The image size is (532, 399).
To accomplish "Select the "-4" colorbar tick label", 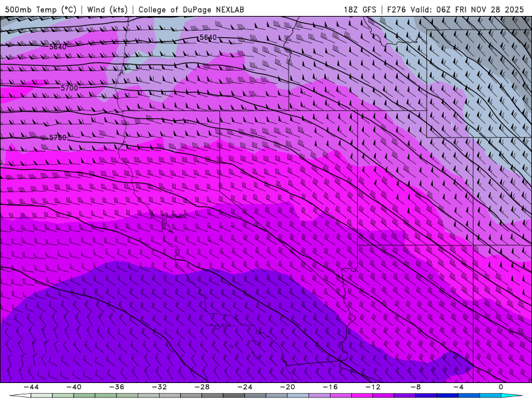I will tap(458, 387).
